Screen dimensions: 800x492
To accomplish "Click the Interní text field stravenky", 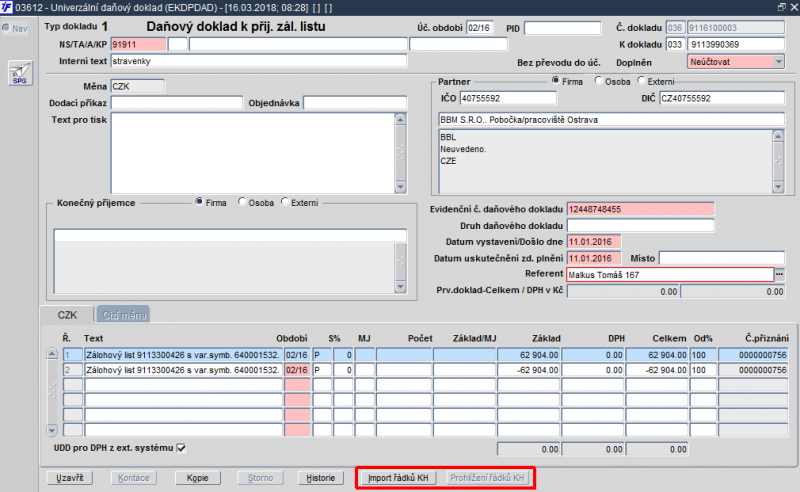I will (x=259, y=61).
